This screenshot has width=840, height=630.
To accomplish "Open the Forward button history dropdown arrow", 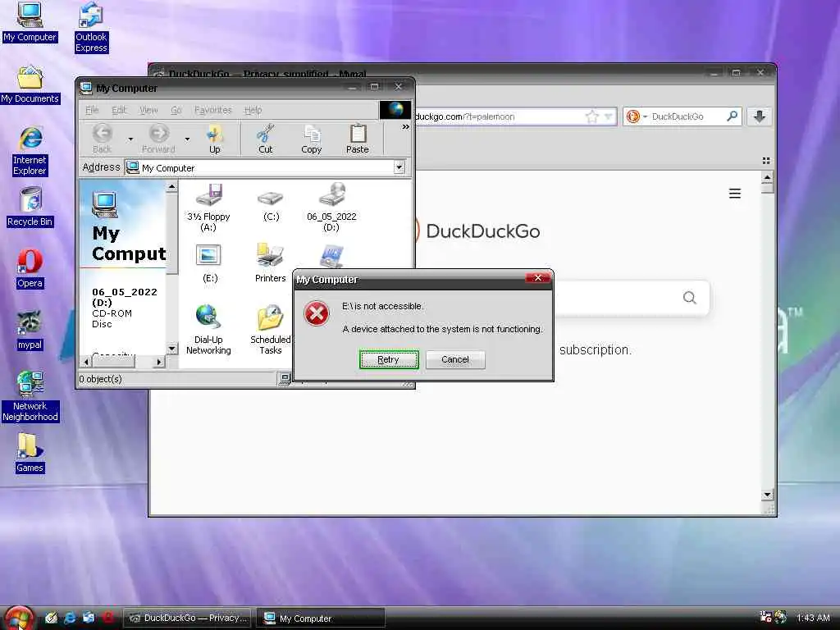I will [187, 139].
